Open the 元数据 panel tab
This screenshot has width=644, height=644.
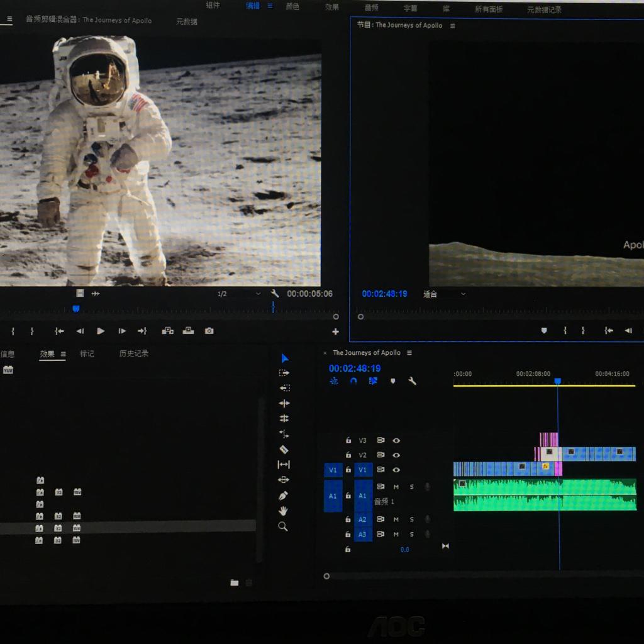187,21
